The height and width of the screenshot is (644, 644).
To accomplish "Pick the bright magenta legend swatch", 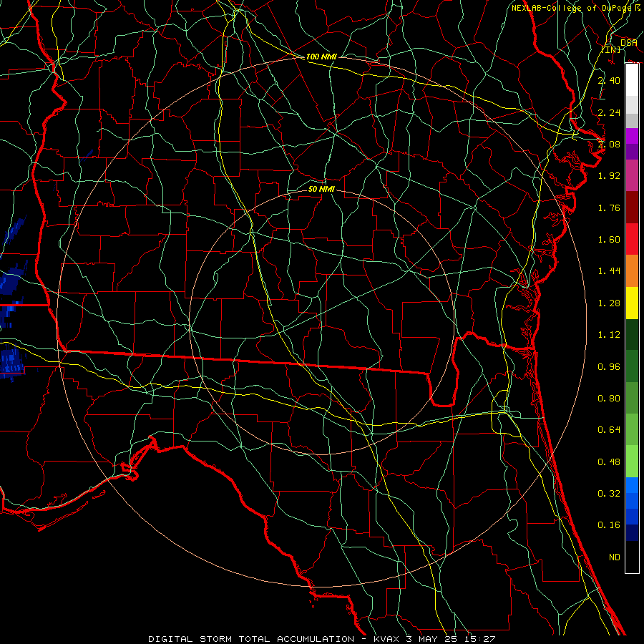I will tap(632, 136).
